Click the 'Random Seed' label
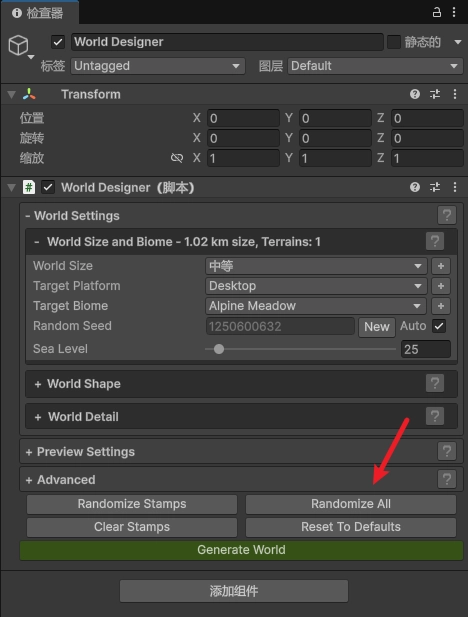This screenshot has width=468, height=617. click(72, 326)
